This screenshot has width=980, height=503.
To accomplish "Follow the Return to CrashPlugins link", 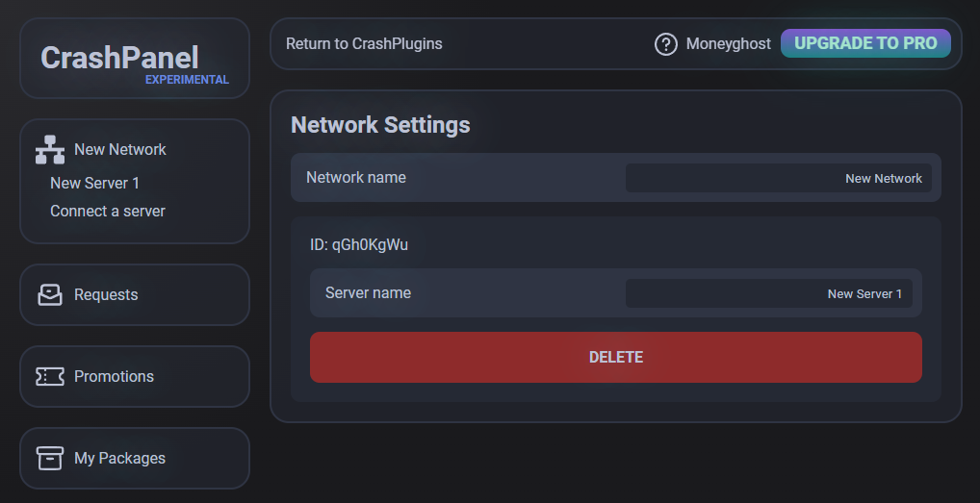I will point(364,44).
